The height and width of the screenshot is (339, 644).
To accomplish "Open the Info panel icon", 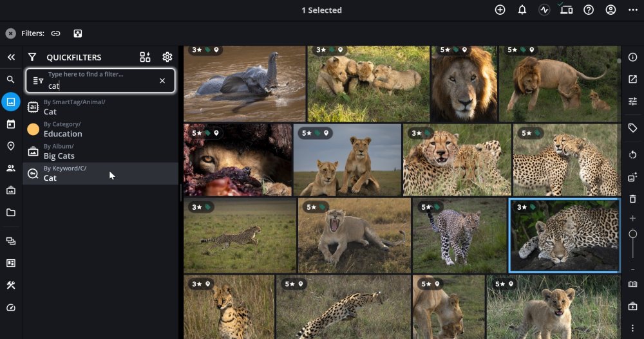I will pyautogui.click(x=632, y=57).
